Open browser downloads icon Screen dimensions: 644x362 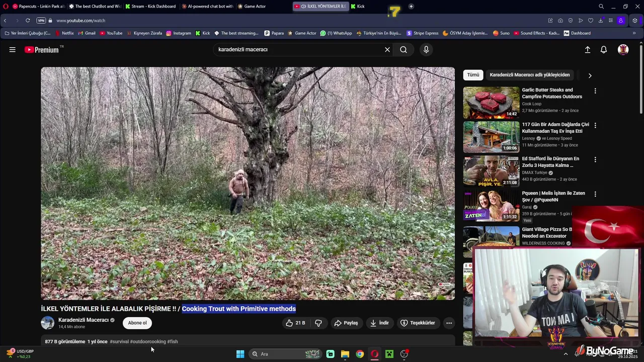point(600,21)
